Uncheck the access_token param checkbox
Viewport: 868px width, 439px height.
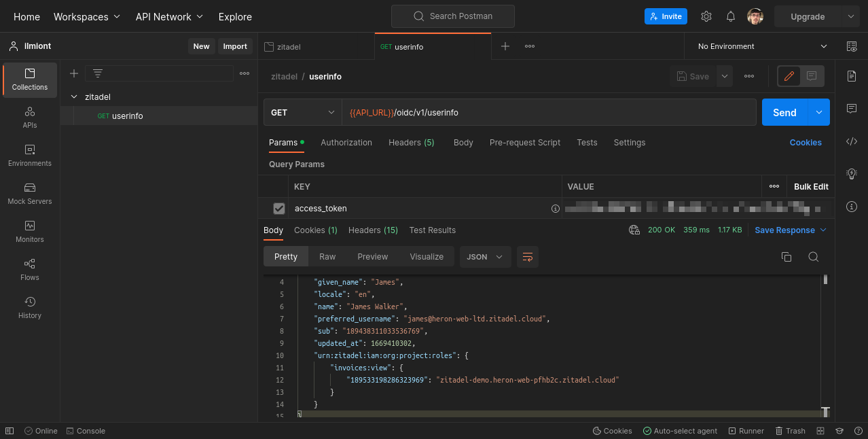[279, 209]
